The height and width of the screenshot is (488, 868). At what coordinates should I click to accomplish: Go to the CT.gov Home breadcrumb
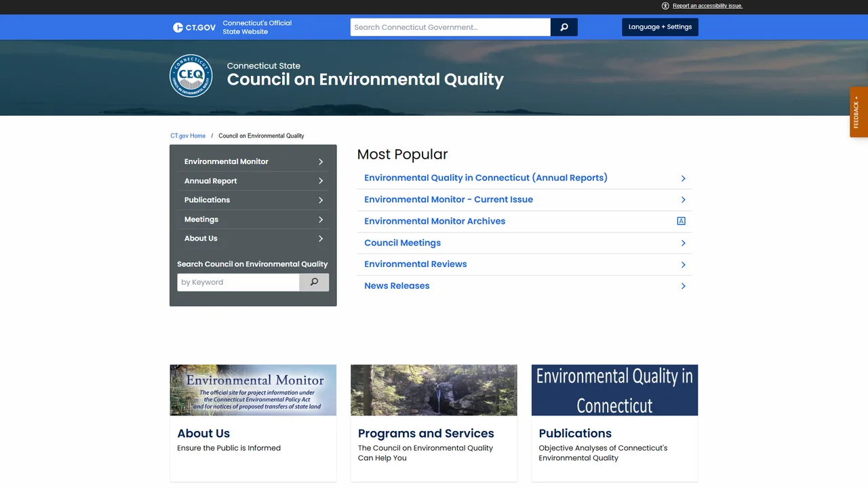[x=188, y=136]
